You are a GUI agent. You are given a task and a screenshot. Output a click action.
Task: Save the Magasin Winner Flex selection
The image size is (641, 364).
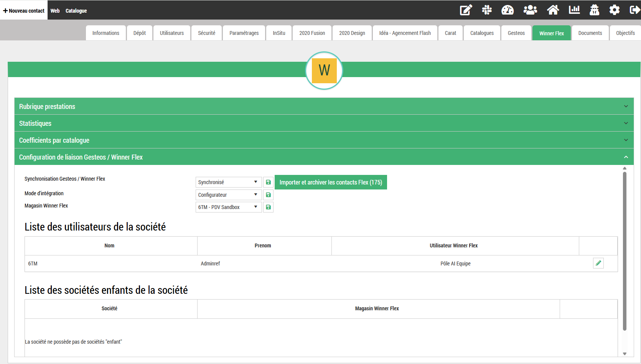268,207
